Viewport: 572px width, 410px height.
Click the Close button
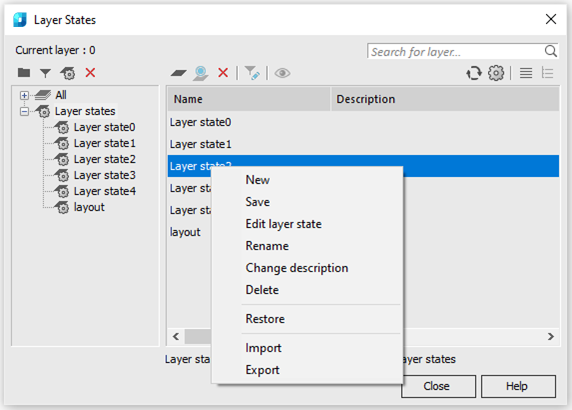[x=438, y=386]
